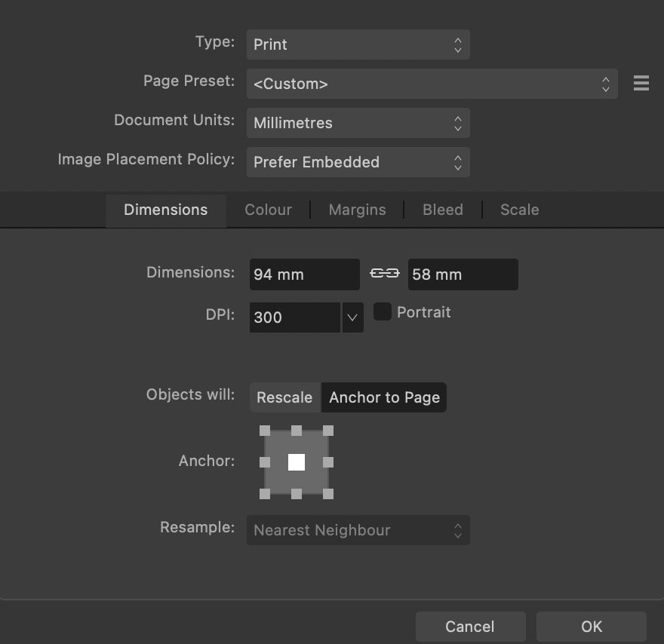Image resolution: width=664 pixels, height=644 pixels.
Task: Choose Rescale for objects behavior
Action: (284, 397)
